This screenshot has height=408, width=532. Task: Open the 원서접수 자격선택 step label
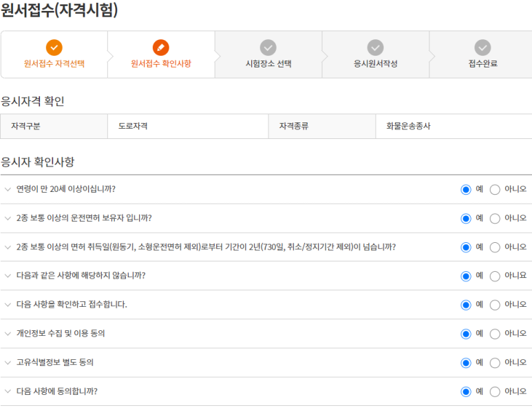(x=54, y=63)
